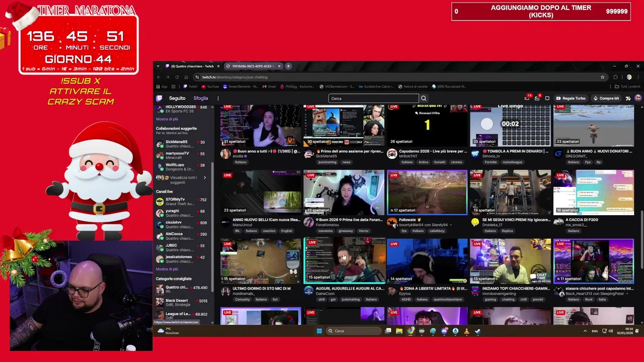Screen dimensions: 644x362
Task: Open the tab search dropdown arrow
Action: (158, 66)
